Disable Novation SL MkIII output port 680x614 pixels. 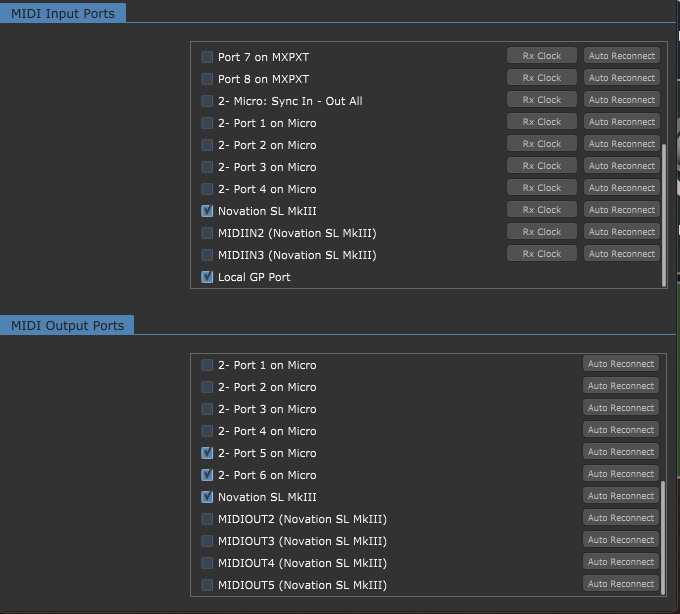(207, 497)
